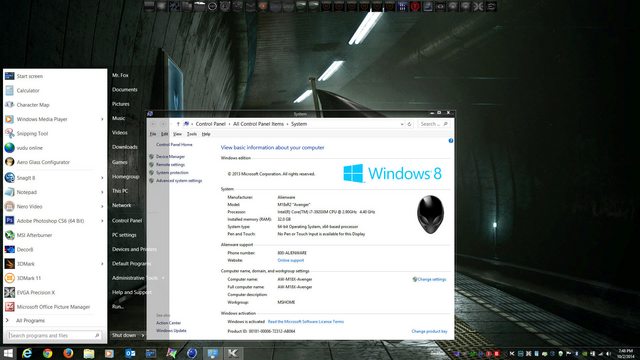Open Windows Update link

tap(171, 331)
